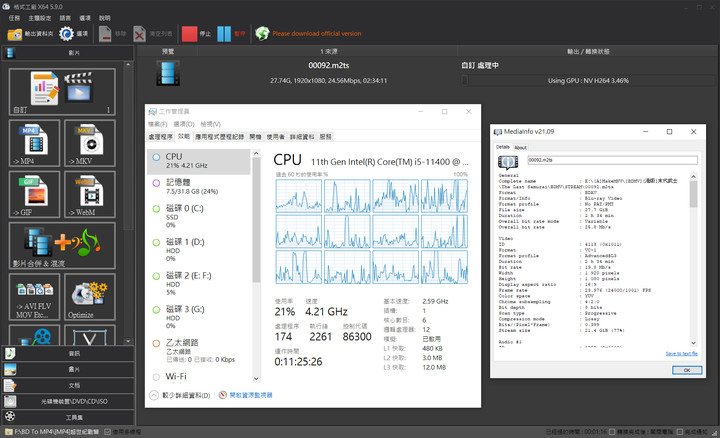Open the Optimize tool tile
The image size is (720, 438).
90,297
